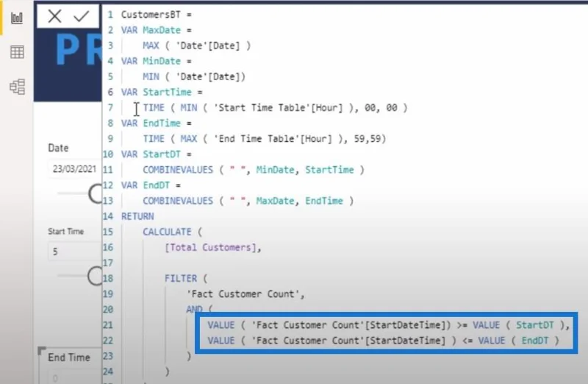Click the Date slicer input showing 23/03/2021
The image size is (588, 384).
[x=74, y=169]
